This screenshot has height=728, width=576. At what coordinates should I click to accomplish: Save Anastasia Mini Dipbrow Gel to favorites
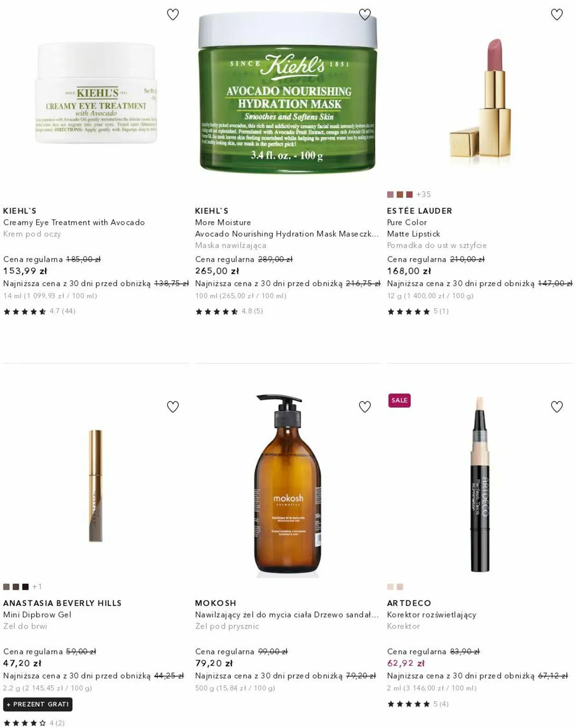coord(173,407)
